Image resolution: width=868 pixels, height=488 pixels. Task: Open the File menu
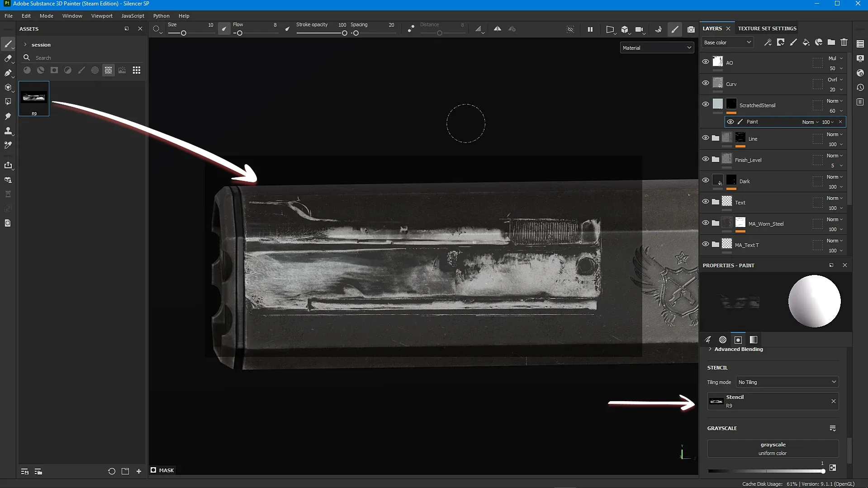9,16
